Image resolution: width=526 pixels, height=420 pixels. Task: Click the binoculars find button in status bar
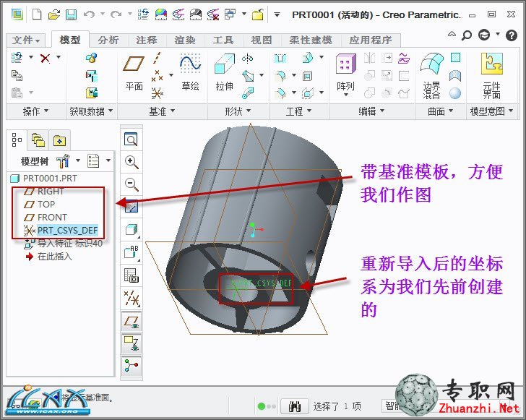click(x=295, y=406)
